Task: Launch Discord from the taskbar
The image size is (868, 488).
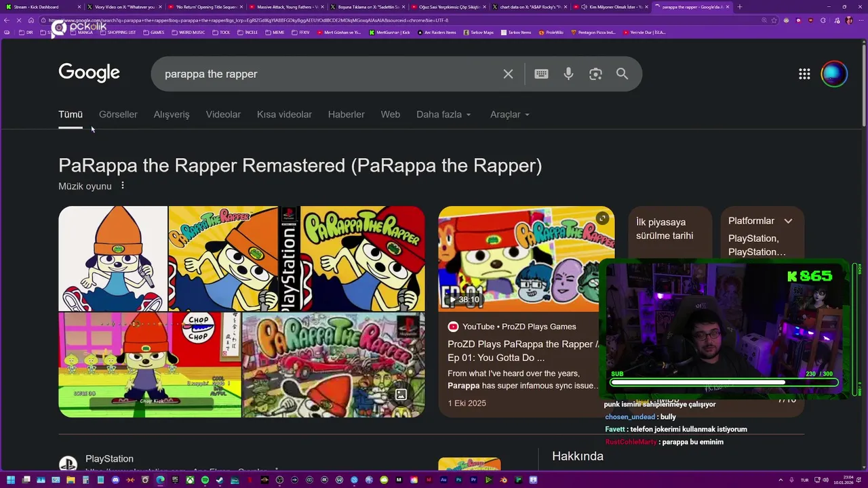Action: click(x=115, y=480)
